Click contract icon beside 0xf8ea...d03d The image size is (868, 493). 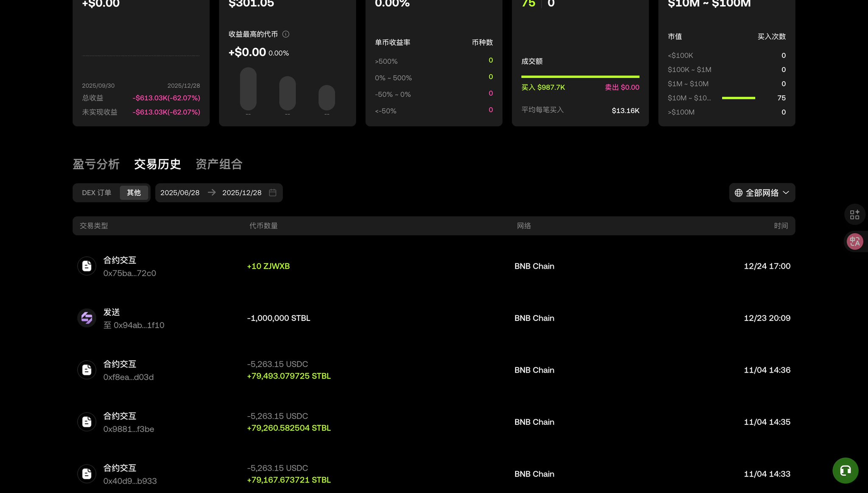tap(87, 370)
